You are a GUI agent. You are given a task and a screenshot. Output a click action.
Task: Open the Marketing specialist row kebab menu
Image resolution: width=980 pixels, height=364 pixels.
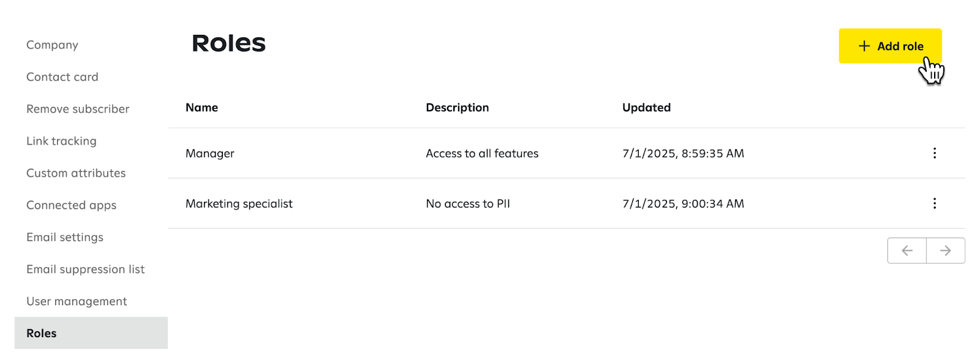click(934, 203)
